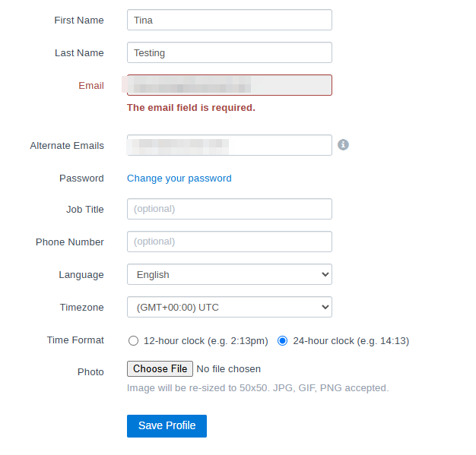Click the Choose File button

point(160,369)
